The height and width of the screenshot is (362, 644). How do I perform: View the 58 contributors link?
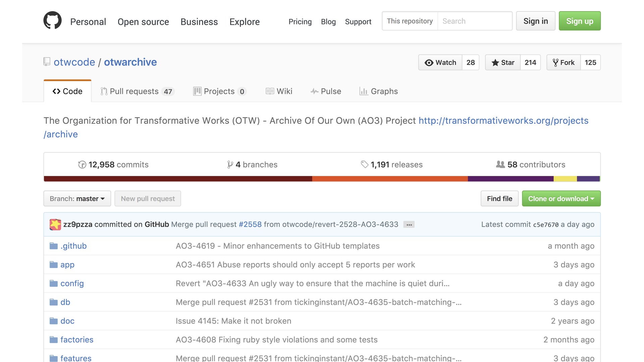pos(531,165)
